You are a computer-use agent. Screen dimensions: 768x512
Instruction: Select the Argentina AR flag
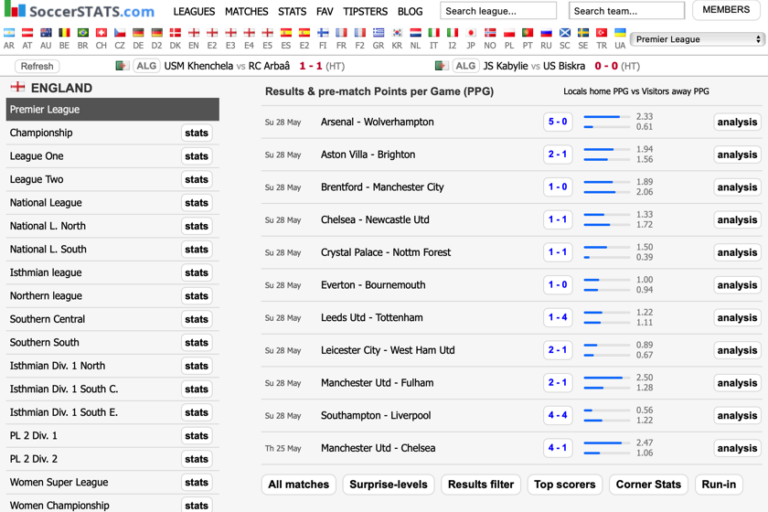(9, 33)
